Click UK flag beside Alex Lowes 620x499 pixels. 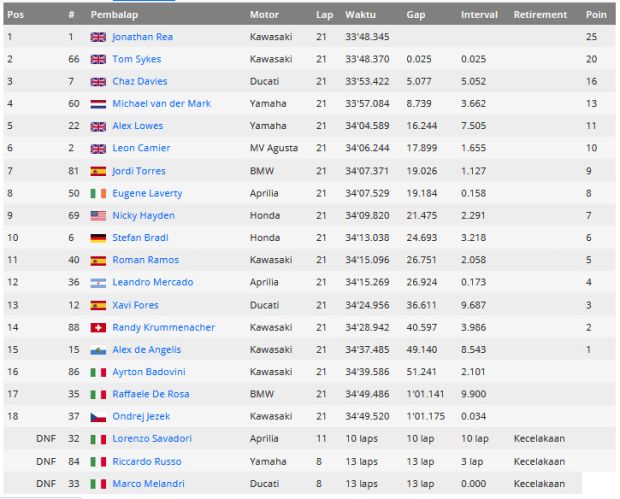(x=98, y=126)
